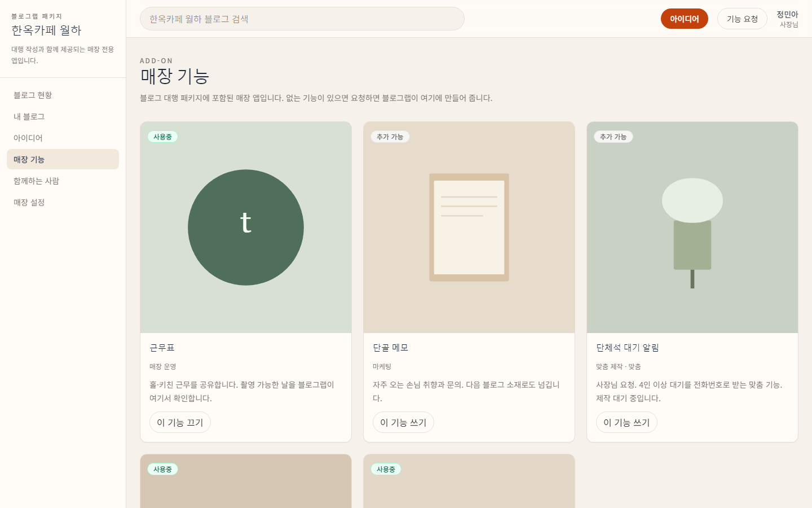The width and height of the screenshot is (812, 508).
Task: Go to 내 블로그 in the sidebar
Action: click(63, 116)
